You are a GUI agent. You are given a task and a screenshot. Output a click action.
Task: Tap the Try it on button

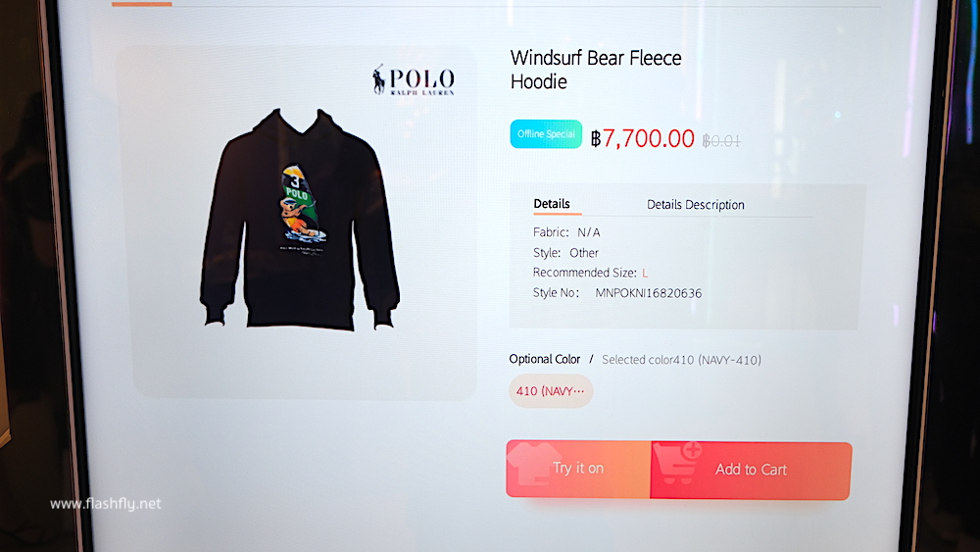579,469
